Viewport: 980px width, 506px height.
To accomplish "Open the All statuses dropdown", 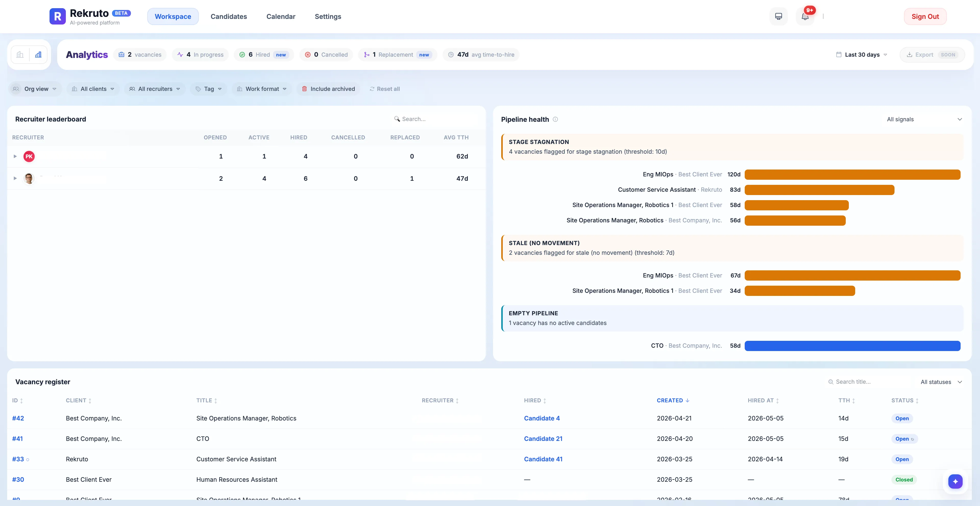I will 941,382.
